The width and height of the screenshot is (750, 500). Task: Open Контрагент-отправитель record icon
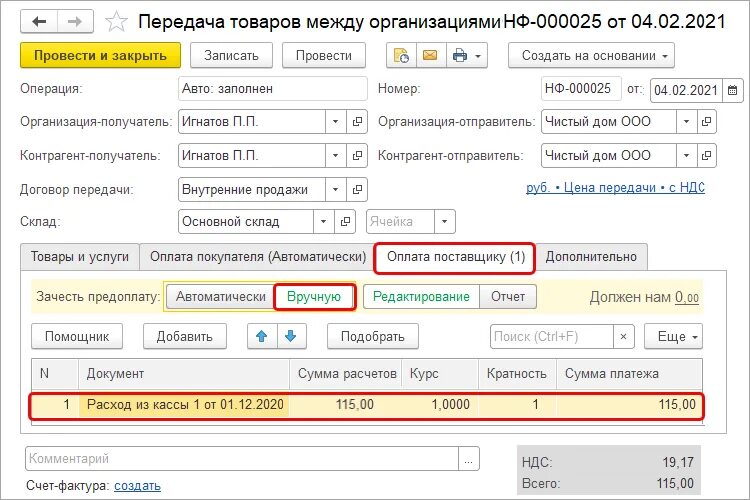coord(706,156)
